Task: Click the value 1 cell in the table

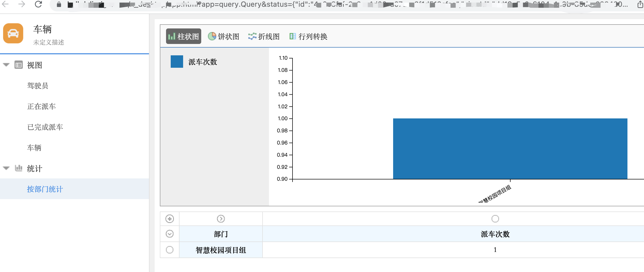Action: (x=495, y=250)
